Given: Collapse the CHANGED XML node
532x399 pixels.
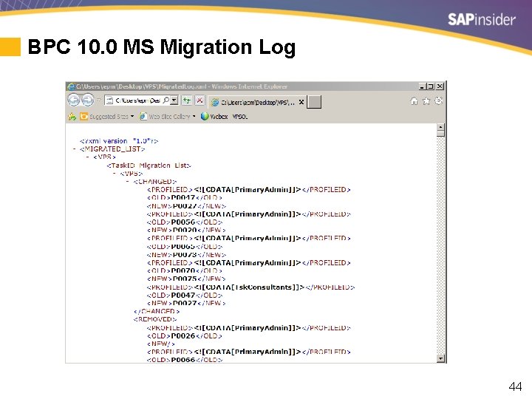Looking at the screenshot, I should click(x=128, y=182).
